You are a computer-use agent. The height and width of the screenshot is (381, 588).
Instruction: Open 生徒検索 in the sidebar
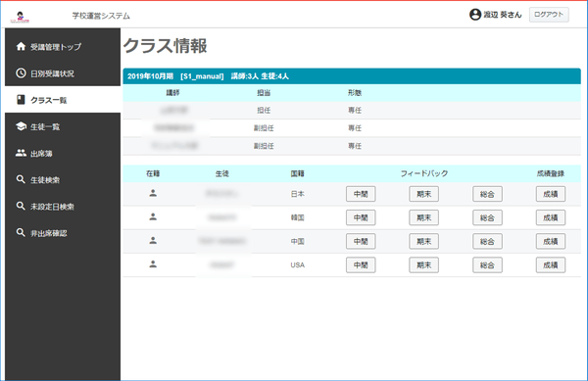[x=63, y=179]
